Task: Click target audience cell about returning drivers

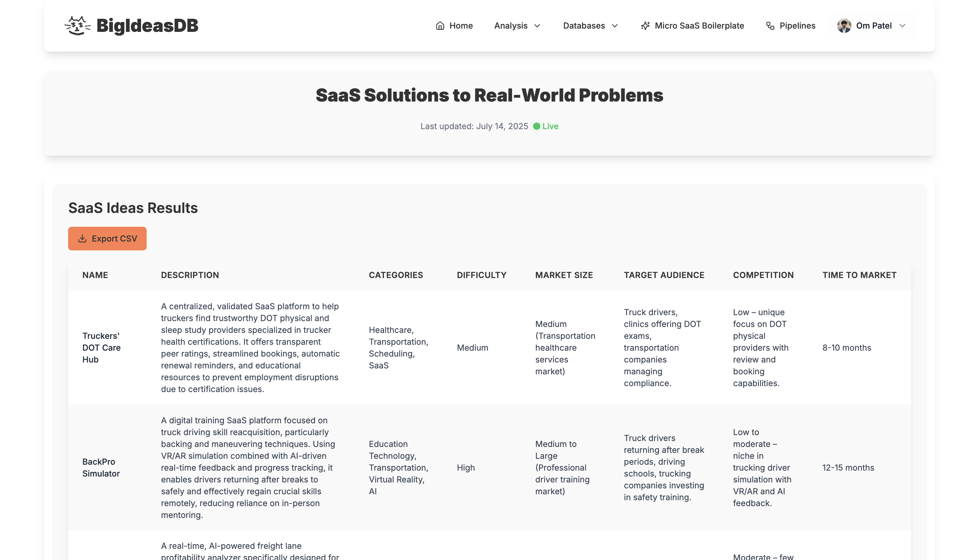Action: click(x=664, y=468)
